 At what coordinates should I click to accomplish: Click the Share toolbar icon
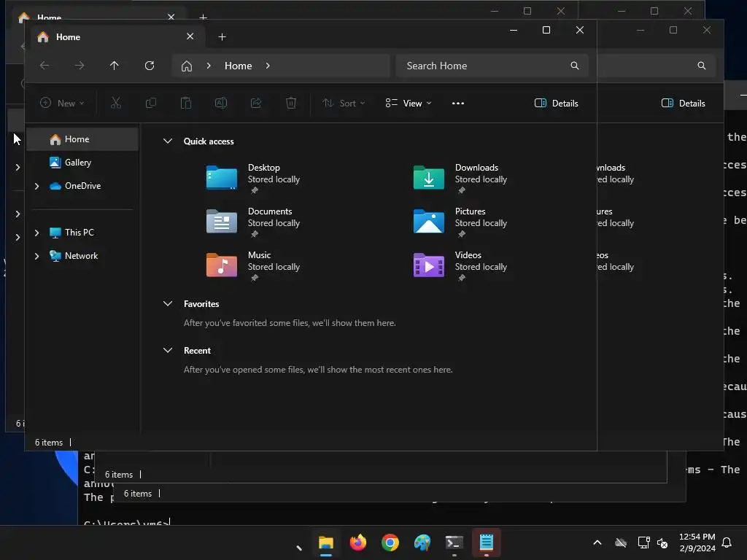pyautogui.click(x=256, y=103)
